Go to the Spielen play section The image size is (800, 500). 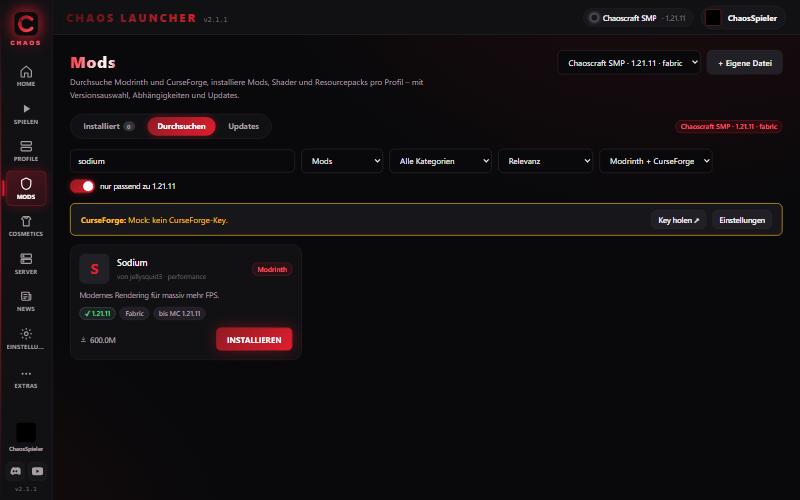26,114
